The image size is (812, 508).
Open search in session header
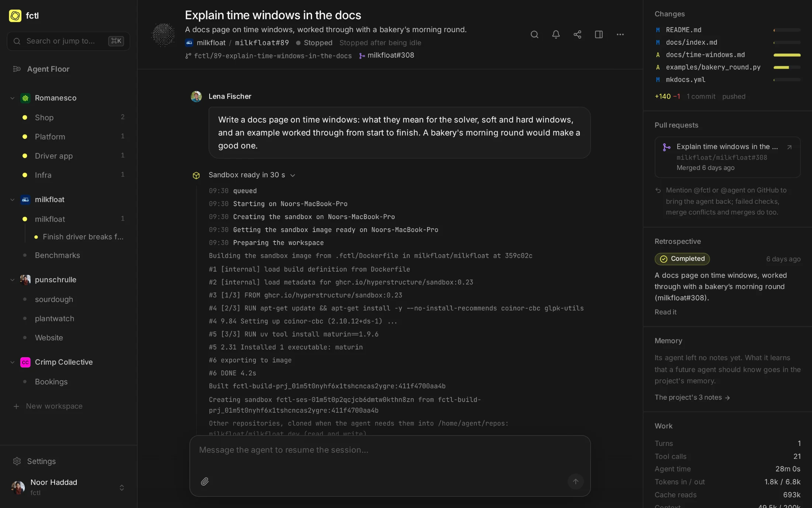point(534,34)
